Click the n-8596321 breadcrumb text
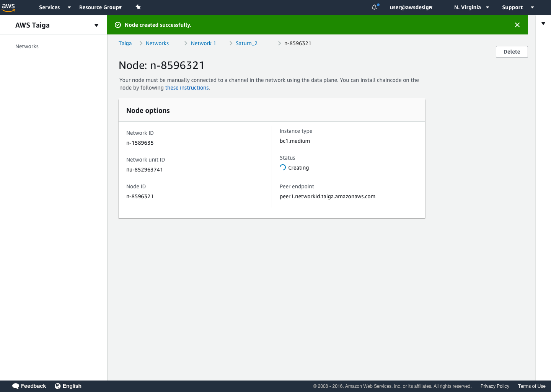The width and height of the screenshot is (551, 392). pos(298,43)
